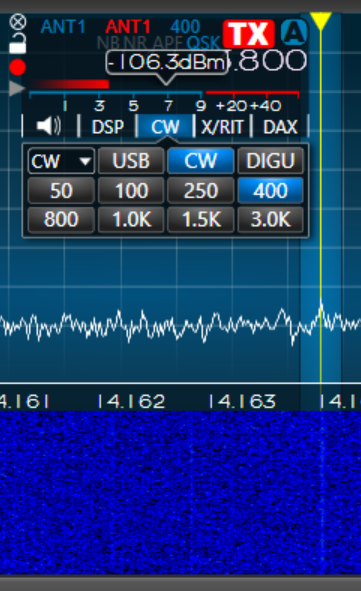Viewport: 361px width, 591px height.
Task: Select the 400 filter button
Action: click(x=270, y=190)
